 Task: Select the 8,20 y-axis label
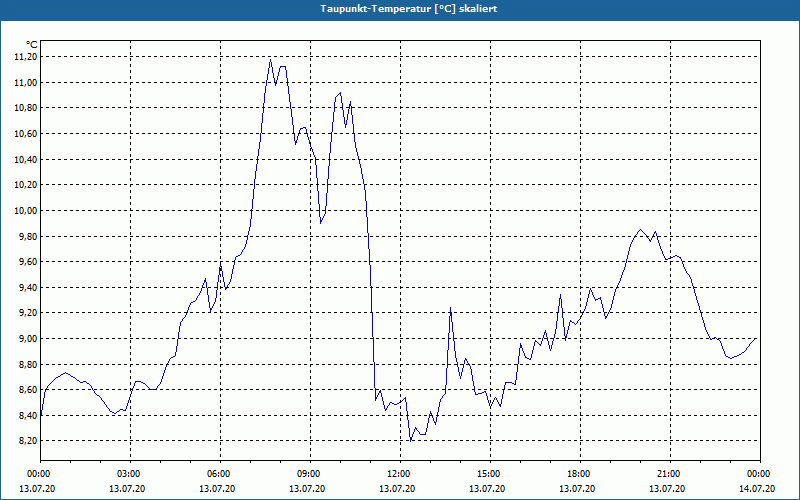pyautogui.click(x=28, y=441)
